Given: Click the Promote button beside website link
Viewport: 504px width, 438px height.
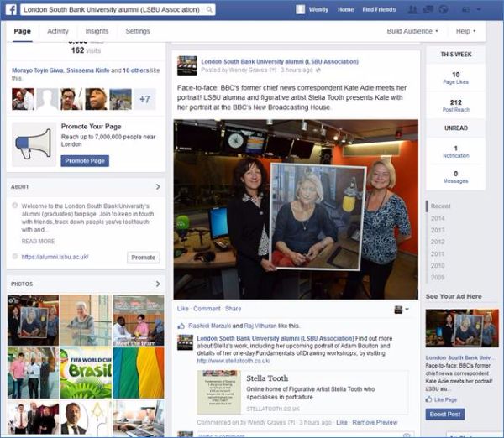Looking at the screenshot, I should coord(144,258).
